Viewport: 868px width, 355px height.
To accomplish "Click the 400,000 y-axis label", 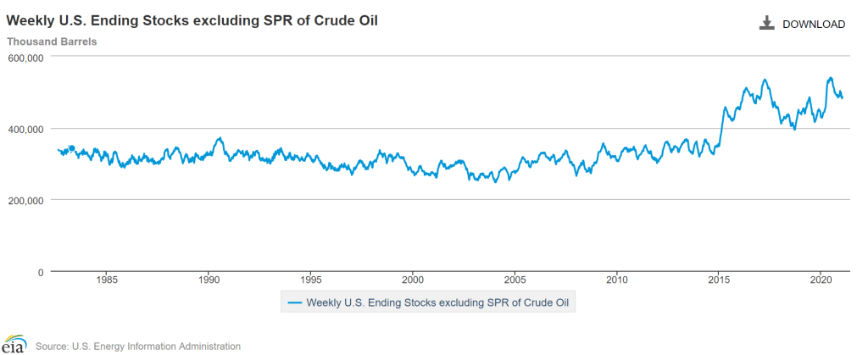I will click(25, 129).
